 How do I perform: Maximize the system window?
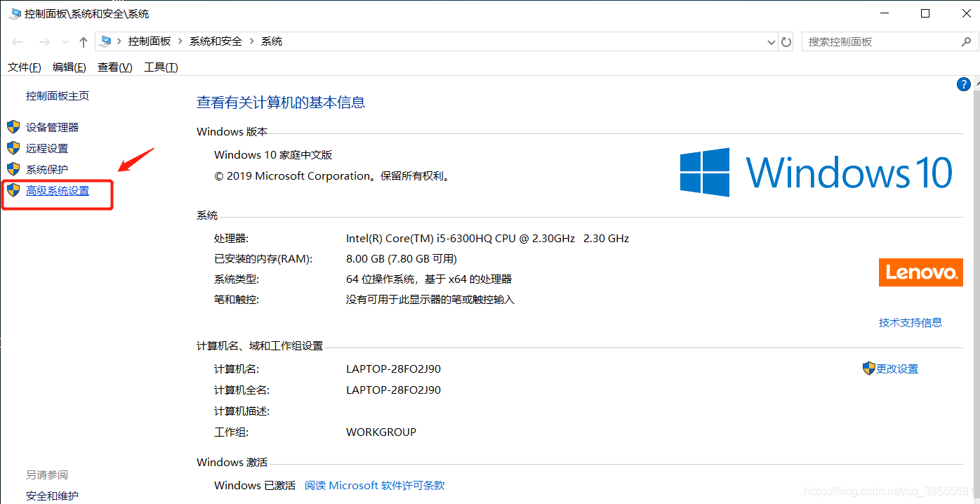pyautogui.click(x=925, y=13)
